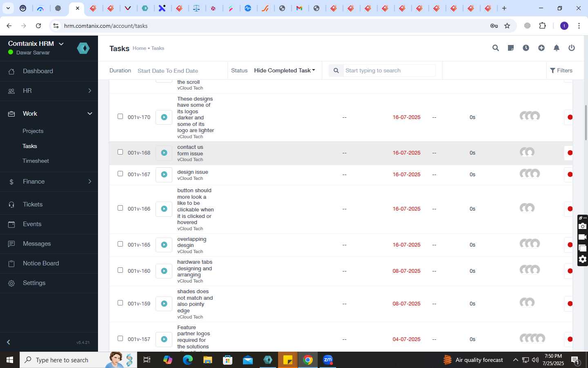Open the Filters button
588x368 pixels.
coord(561,70)
